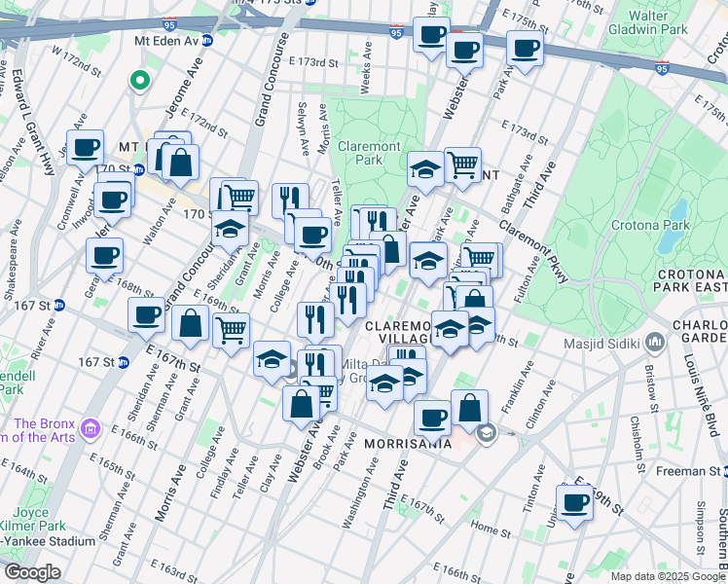This screenshot has width=728, height=584.
Task: Click the Google logo
Action: pyautogui.click(x=32, y=573)
